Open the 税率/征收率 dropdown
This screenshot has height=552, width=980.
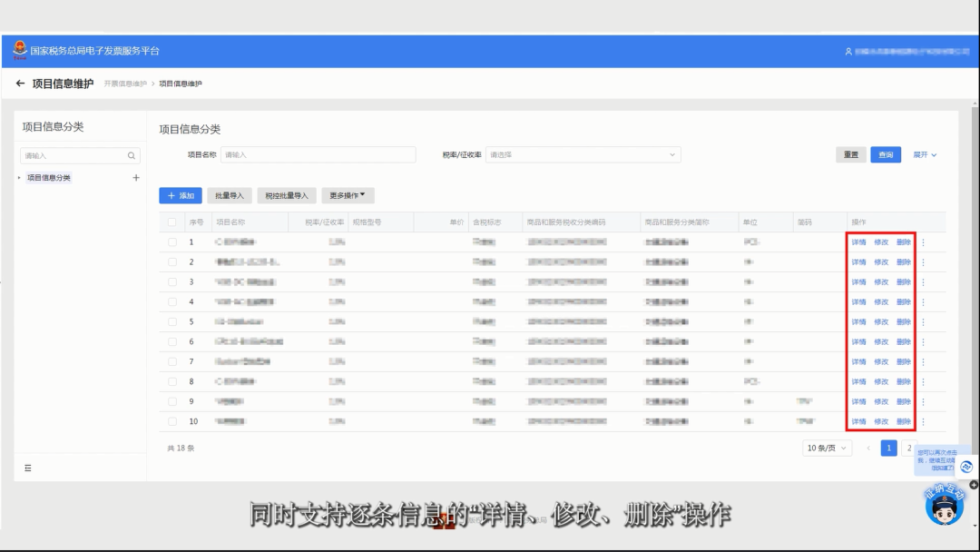583,155
